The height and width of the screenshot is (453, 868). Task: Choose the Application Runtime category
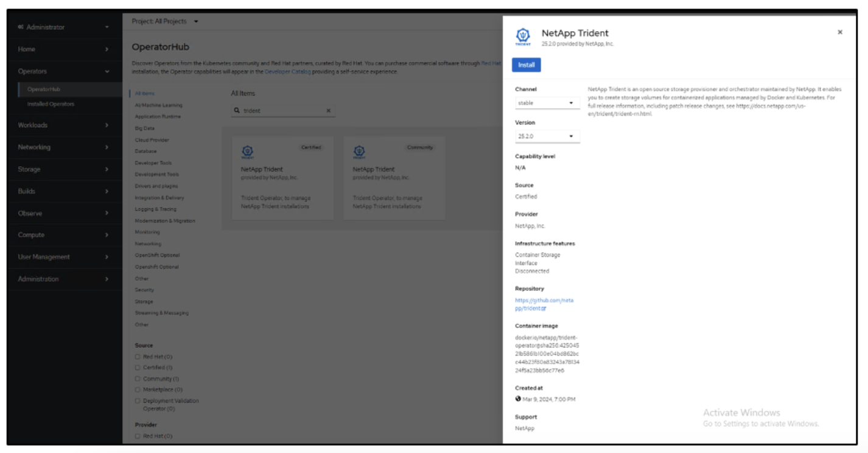158,116
